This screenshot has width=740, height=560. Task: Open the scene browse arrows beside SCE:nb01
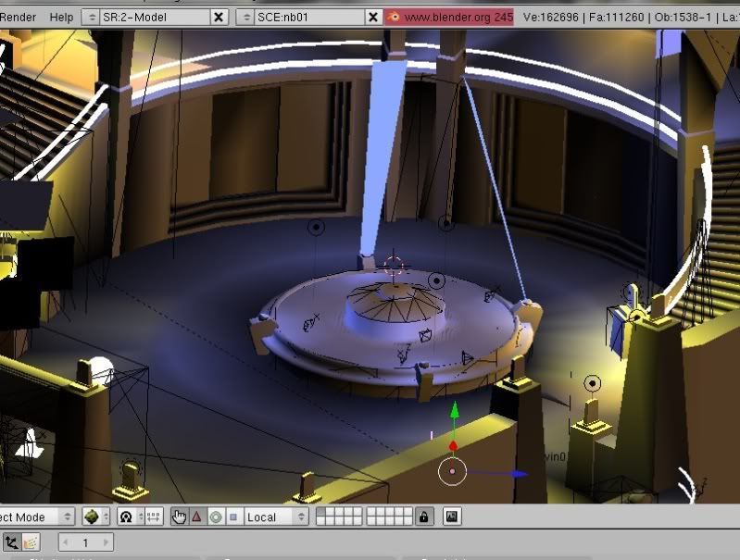pyautogui.click(x=245, y=18)
